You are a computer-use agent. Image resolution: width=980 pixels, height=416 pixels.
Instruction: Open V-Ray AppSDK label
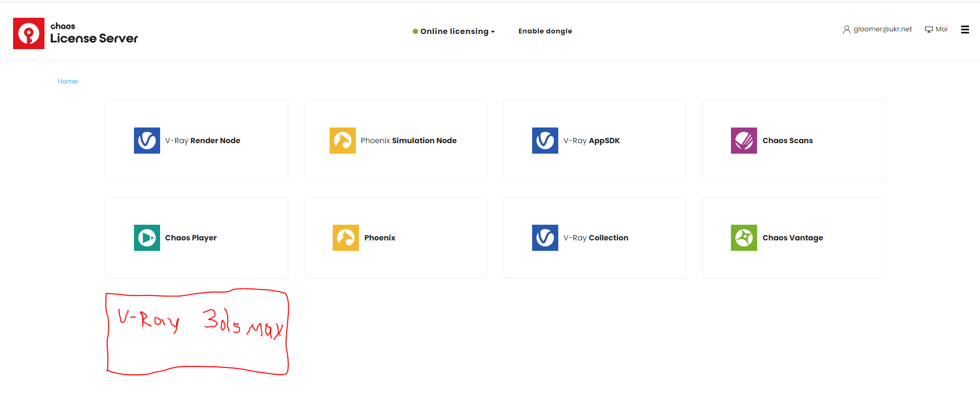coord(592,141)
